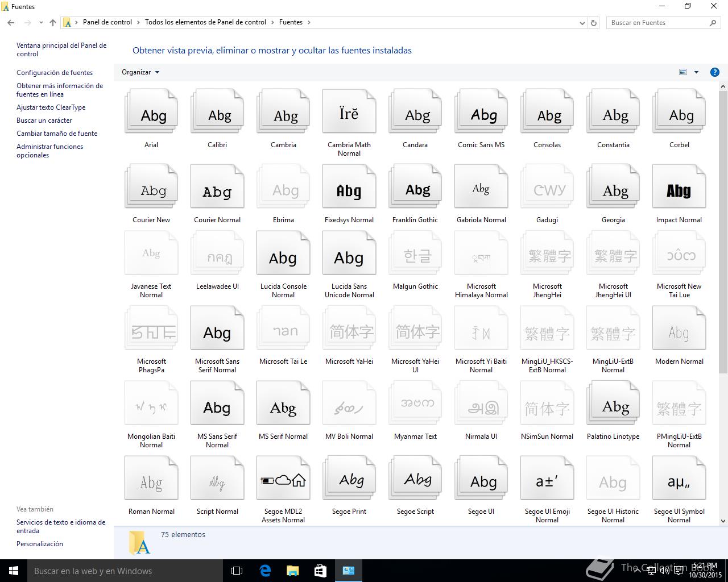Select the Consolas font icon
This screenshot has height=582, width=728.
(547, 111)
